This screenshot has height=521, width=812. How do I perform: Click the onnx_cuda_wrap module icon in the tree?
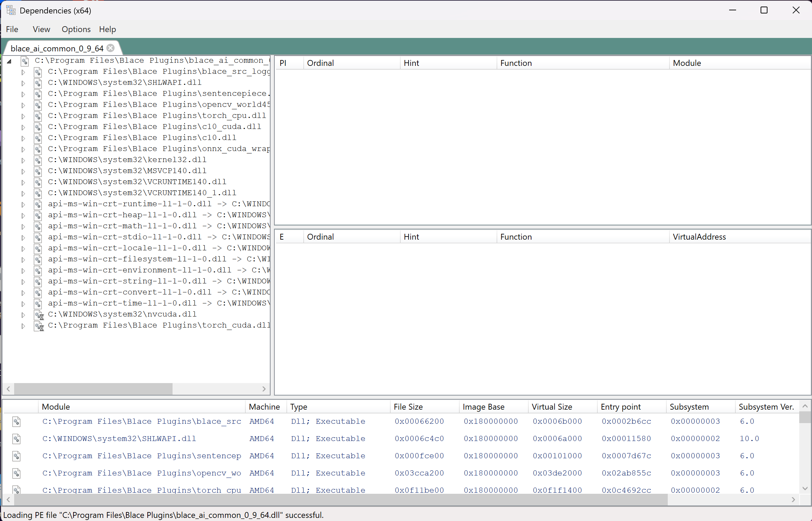coord(38,149)
